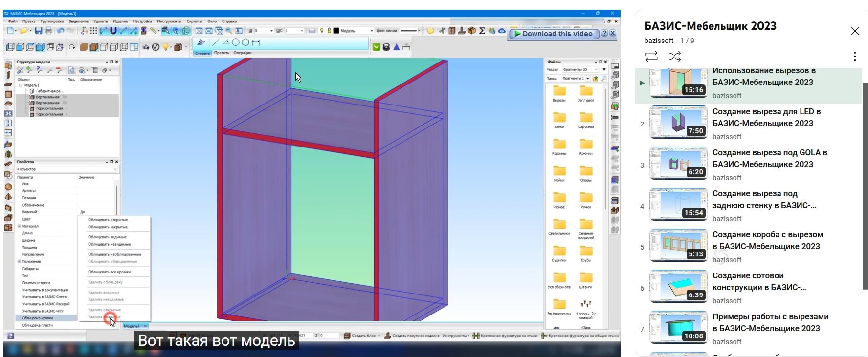The image size is (868, 357).
Task: Click 'Создать блок' in status bar
Action: (360, 336)
